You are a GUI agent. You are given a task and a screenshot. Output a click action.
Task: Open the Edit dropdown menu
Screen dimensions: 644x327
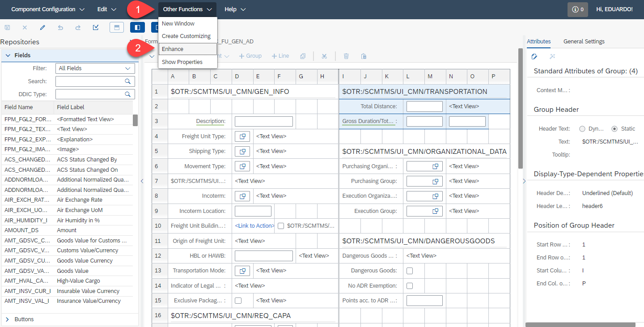click(107, 9)
